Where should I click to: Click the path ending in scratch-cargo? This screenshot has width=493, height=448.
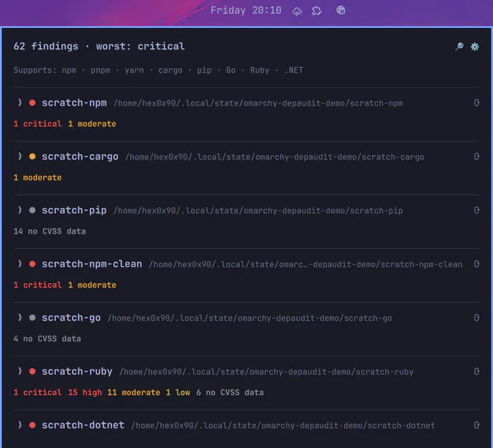(x=275, y=157)
